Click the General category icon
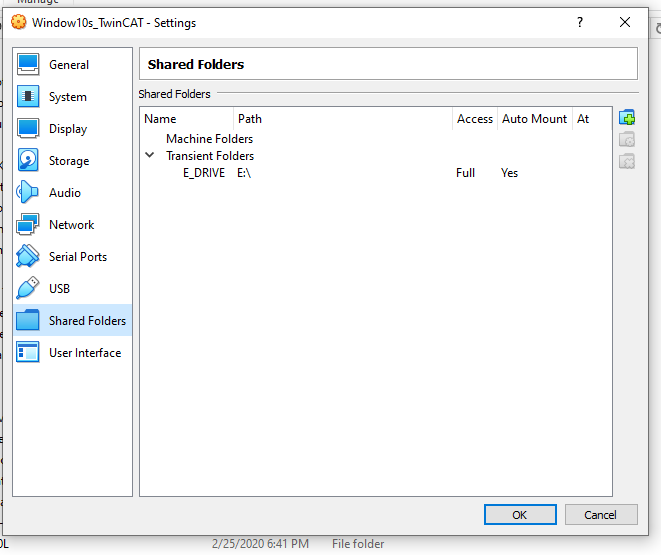This screenshot has height=555, width=661. [x=28, y=64]
